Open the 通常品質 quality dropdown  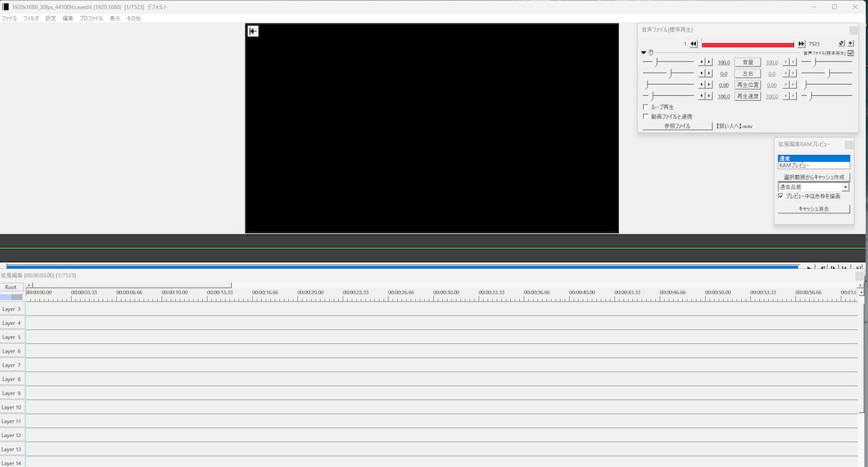coord(846,188)
